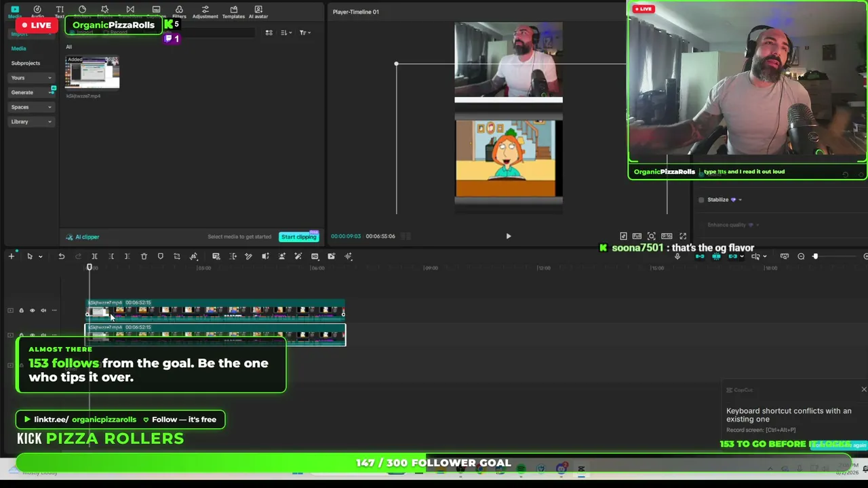Expand the Stabilize options arrow
Viewport: 868px width, 488px height.
coord(740,200)
